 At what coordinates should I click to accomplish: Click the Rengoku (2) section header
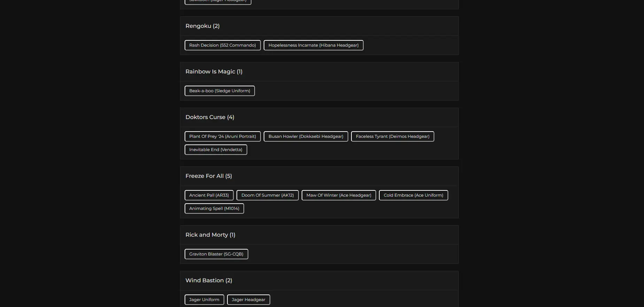(x=202, y=26)
